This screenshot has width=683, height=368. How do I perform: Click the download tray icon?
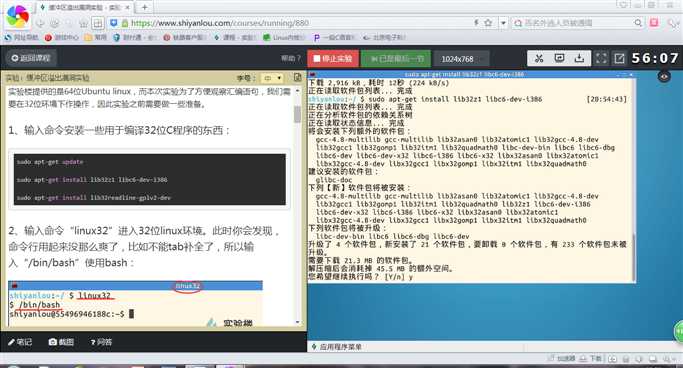coord(579,58)
